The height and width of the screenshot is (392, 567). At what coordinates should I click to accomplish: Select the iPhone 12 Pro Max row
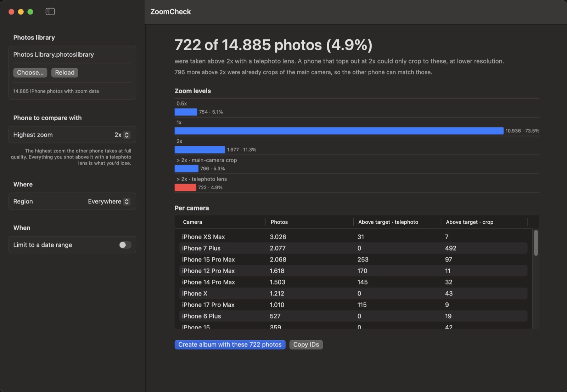(x=353, y=271)
